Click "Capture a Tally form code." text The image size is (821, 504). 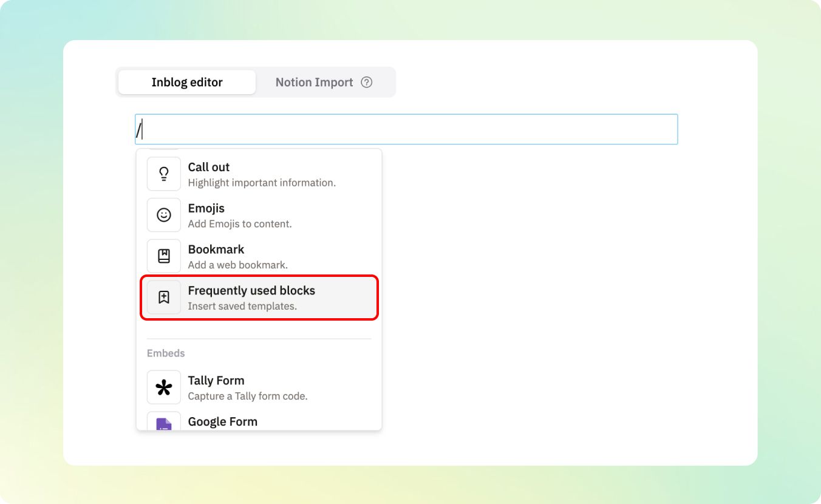click(248, 396)
